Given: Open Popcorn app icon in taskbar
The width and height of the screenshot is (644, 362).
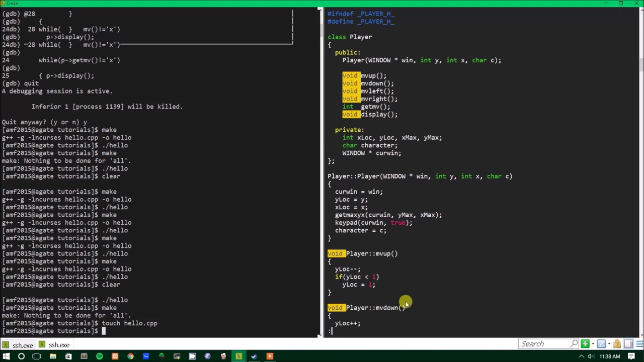Looking at the screenshot, I should pyautogui.click(x=223, y=356).
